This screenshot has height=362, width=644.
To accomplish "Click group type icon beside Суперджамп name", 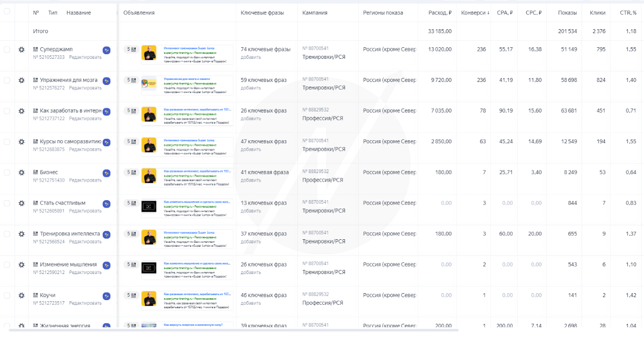I will coord(35,49).
